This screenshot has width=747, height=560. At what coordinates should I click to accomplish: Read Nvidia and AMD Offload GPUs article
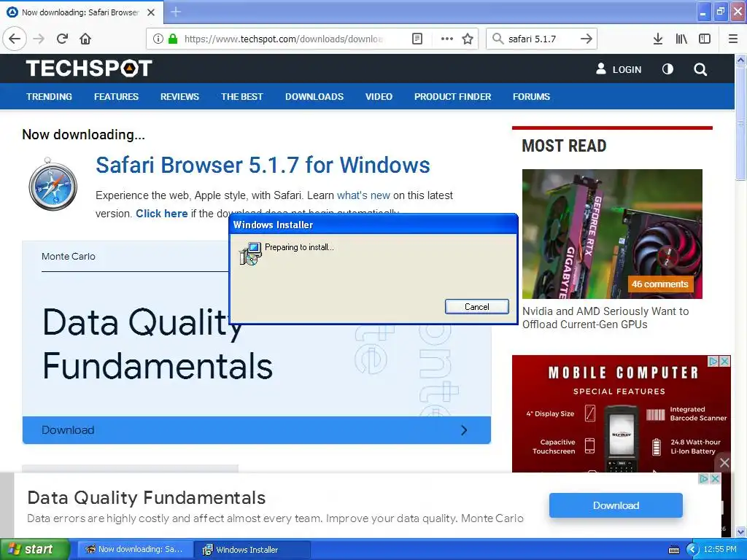[x=605, y=318]
